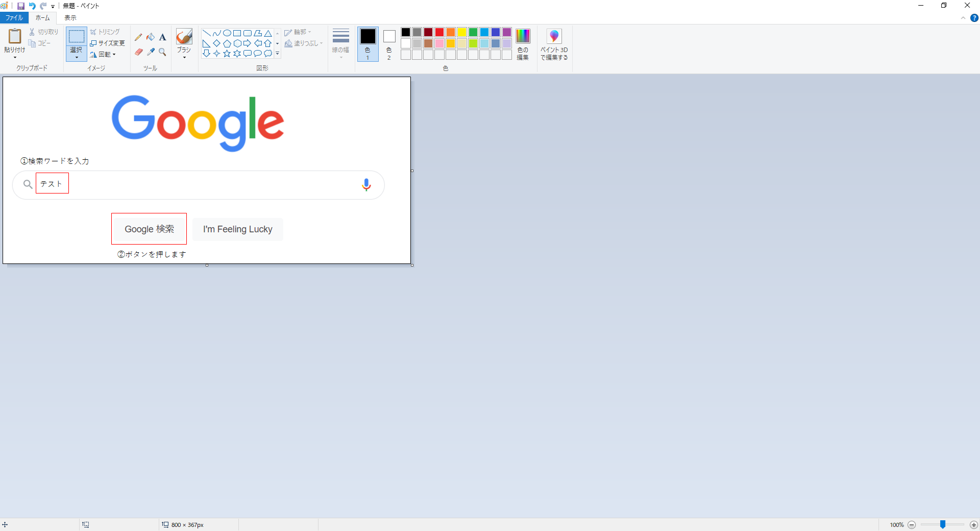Choose the green color swatch
980x531 pixels.
473,32
